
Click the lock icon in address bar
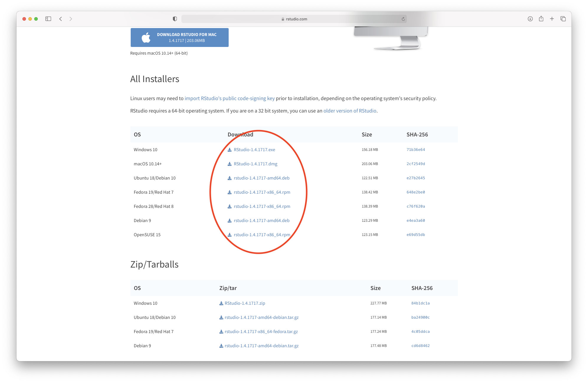click(283, 19)
